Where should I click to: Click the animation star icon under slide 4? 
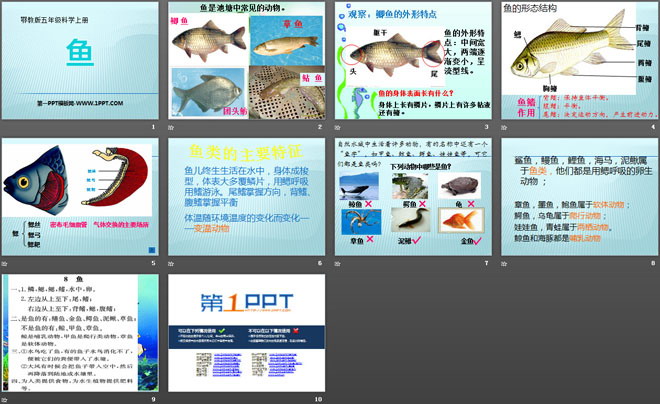[x=504, y=127]
